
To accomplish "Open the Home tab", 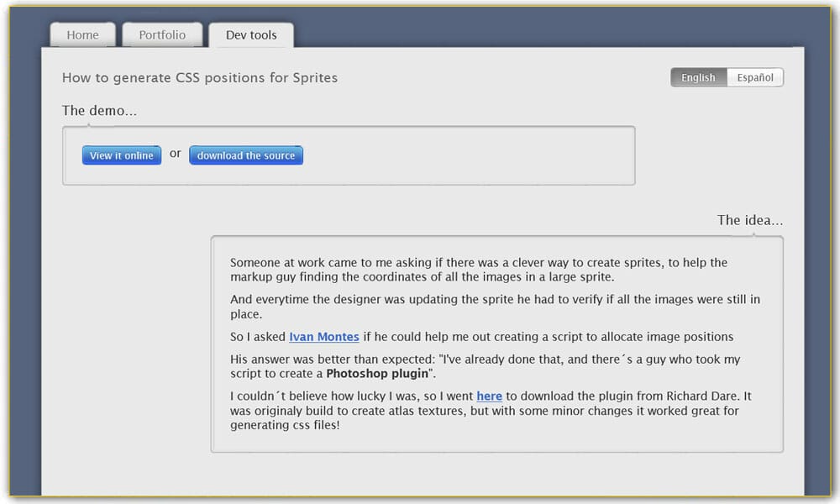I will click(82, 35).
